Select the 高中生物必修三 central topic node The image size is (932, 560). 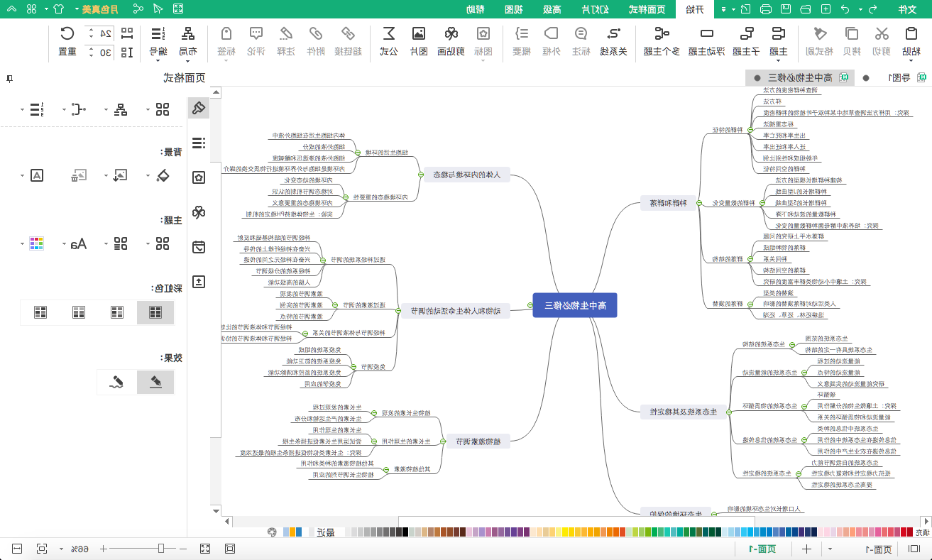(575, 305)
